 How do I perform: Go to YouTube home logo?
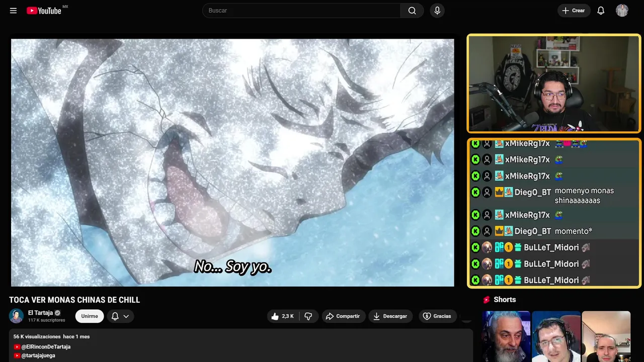click(x=44, y=11)
